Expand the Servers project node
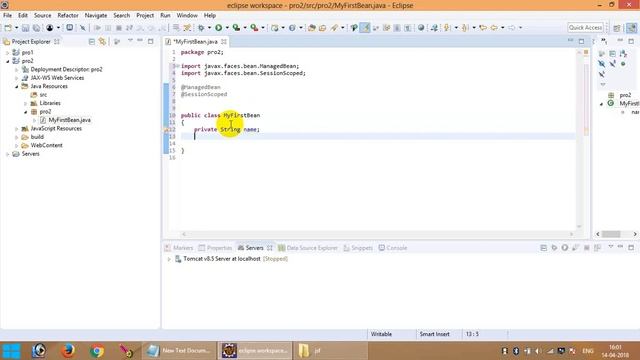The width and height of the screenshot is (640, 360). click(7, 154)
